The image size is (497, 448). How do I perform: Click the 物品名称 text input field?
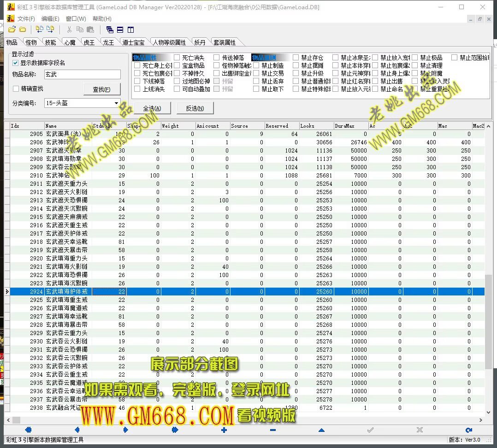coord(82,74)
